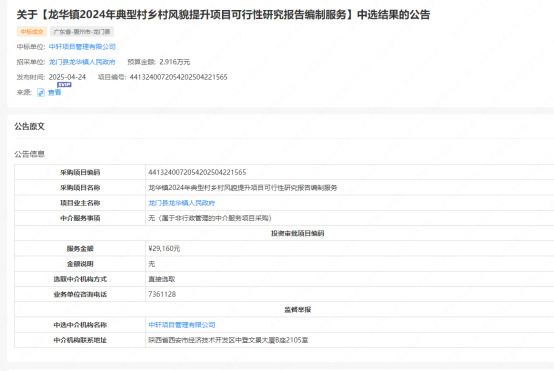Open purchaser 龙门县龙华镇人民政府 link in header
Screen dimensions: 554x371
(82, 62)
